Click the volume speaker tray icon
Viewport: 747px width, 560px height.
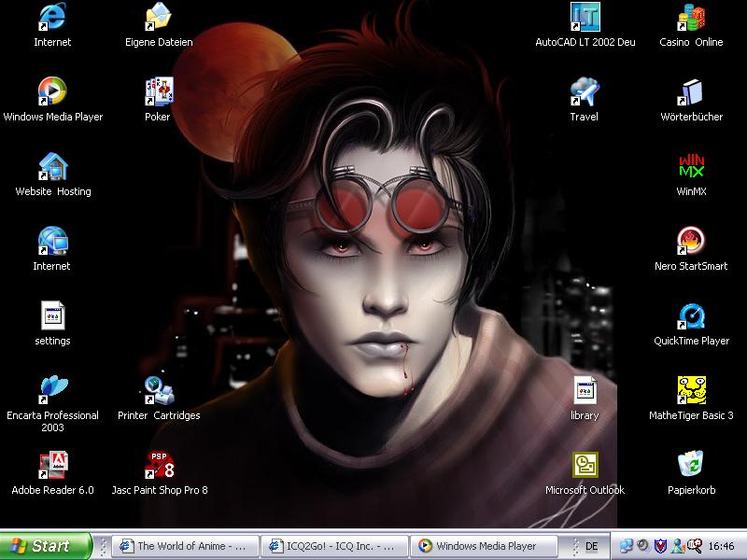click(642, 546)
